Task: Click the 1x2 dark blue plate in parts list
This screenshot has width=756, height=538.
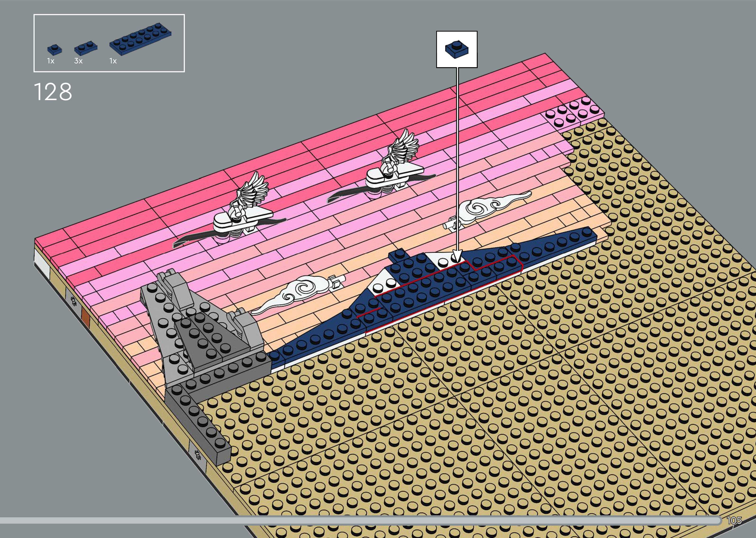Action: tap(85, 48)
